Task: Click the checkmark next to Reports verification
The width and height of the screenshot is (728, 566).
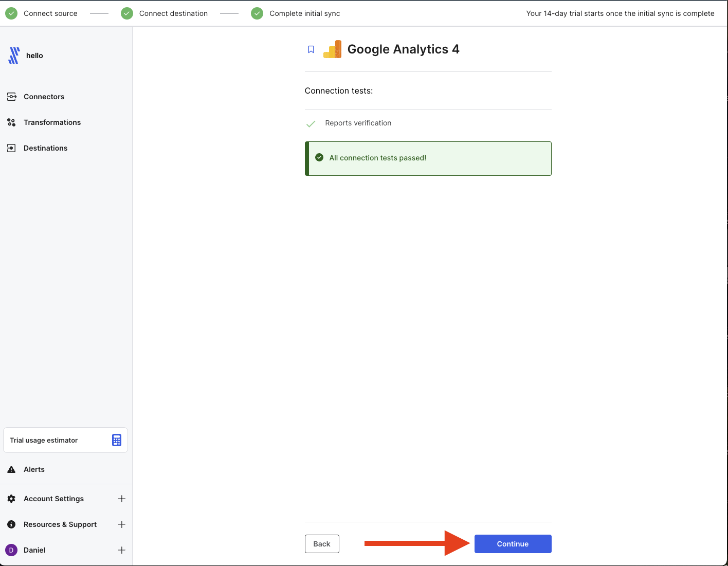Action: (311, 123)
